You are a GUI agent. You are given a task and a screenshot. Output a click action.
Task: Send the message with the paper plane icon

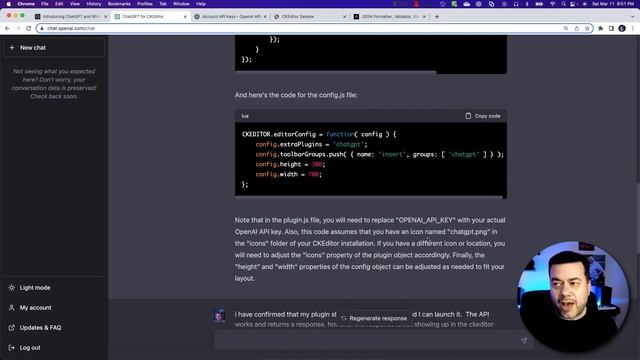point(524,340)
